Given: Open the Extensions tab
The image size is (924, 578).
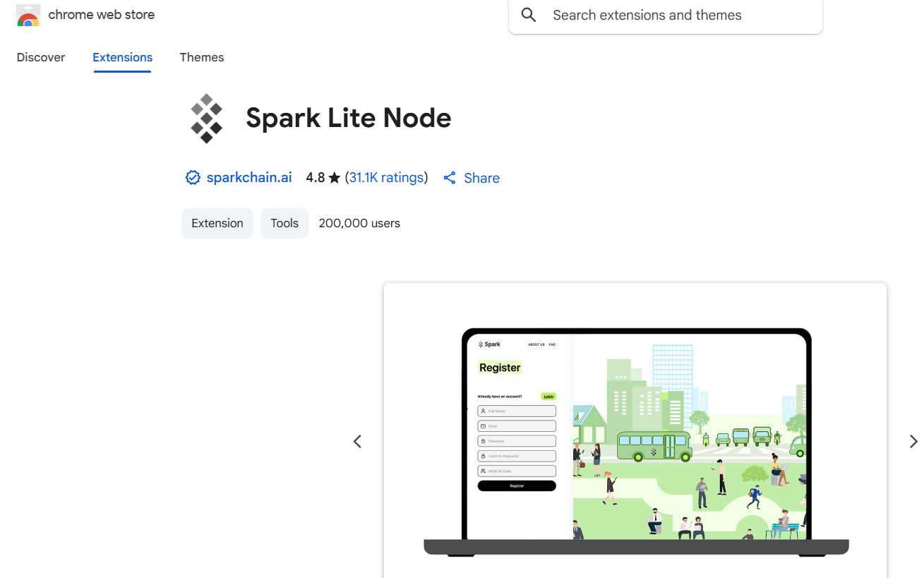Looking at the screenshot, I should (123, 58).
